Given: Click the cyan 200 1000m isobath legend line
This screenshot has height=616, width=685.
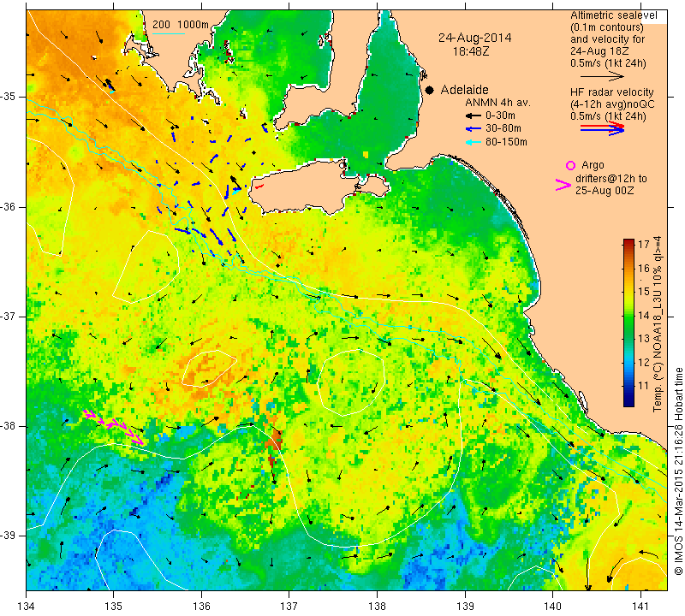Looking at the screenshot, I should click(168, 33).
